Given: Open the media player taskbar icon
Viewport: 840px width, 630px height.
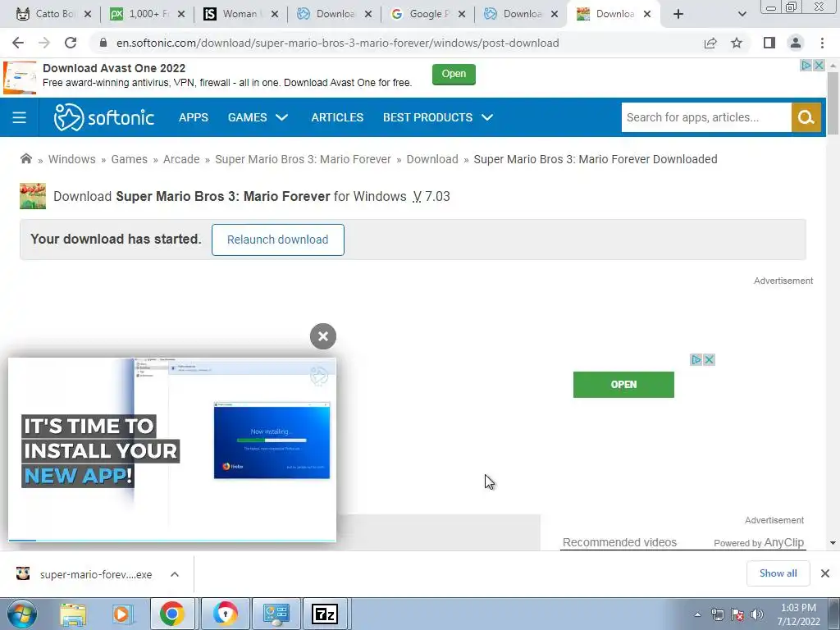Looking at the screenshot, I should tap(122, 614).
